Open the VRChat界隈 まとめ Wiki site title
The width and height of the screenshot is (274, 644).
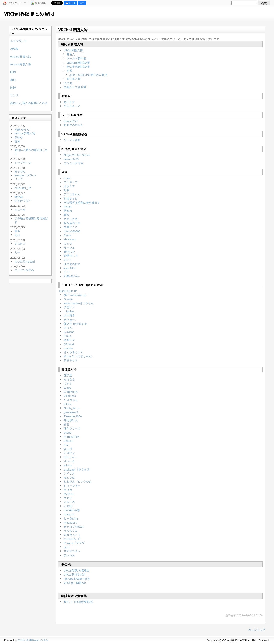coord(29,14)
